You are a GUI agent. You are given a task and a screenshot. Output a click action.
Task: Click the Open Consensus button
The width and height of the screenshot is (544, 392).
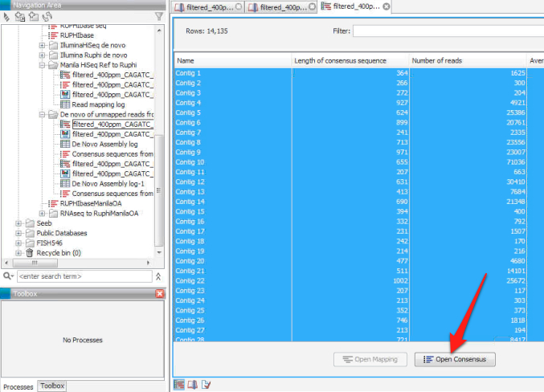click(455, 359)
